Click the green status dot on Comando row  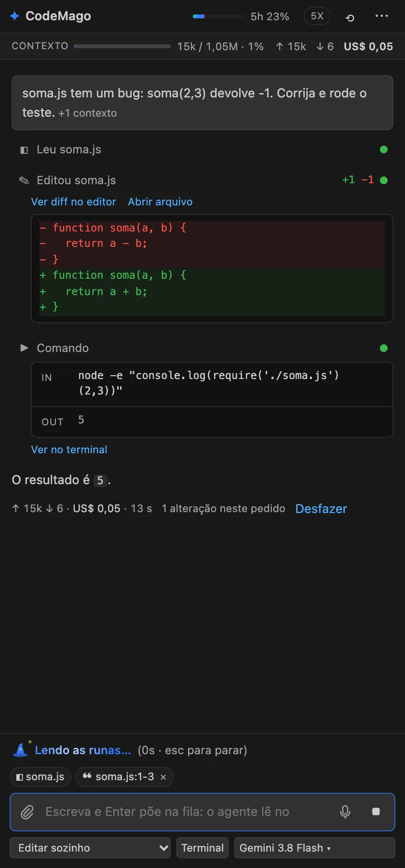click(x=384, y=348)
